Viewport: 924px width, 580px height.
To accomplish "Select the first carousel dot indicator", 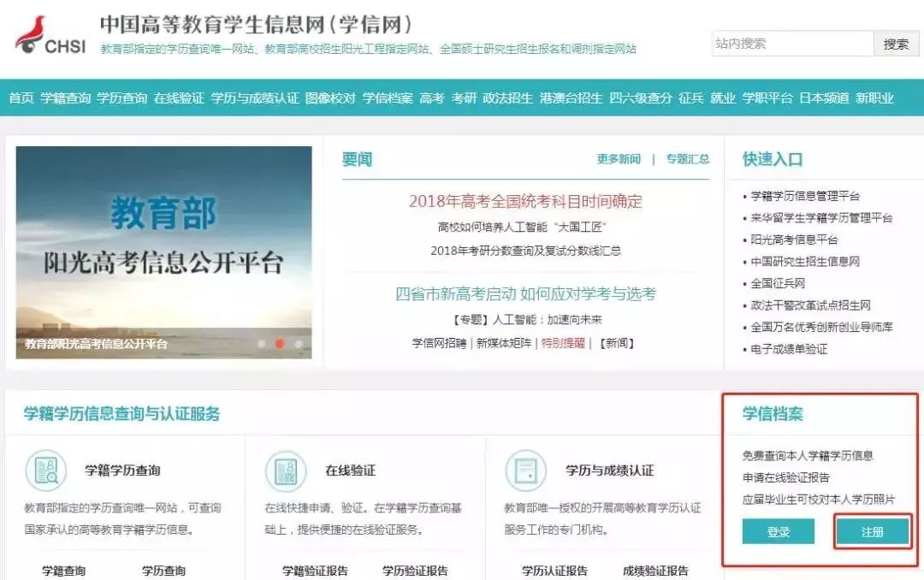I will click(x=262, y=344).
